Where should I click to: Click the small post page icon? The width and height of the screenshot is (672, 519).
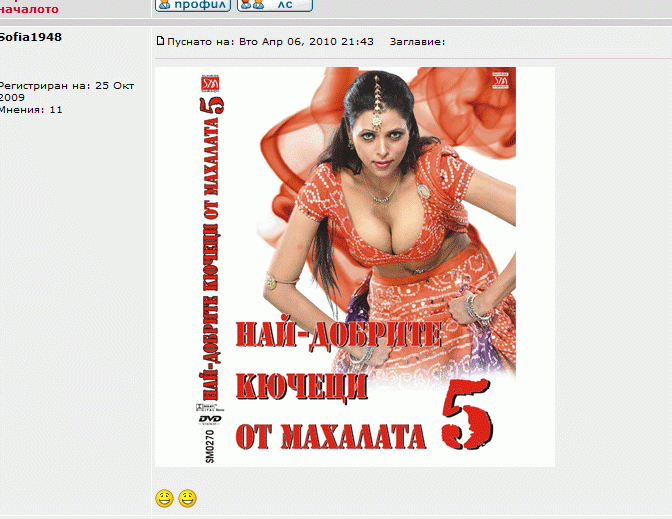[x=159, y=41]
